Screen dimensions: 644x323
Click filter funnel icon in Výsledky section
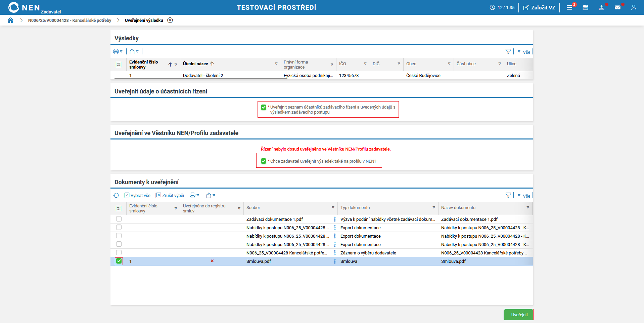pos(508,51)
